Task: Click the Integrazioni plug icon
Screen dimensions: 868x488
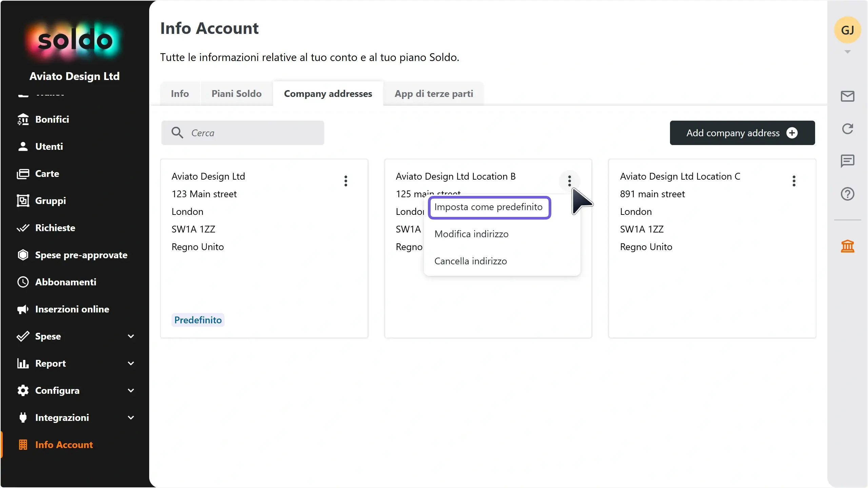Action: click(x=23, y=418)
